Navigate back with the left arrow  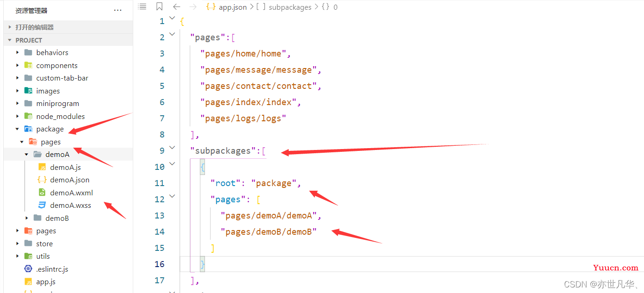pyautogui.click(x=176, y=7)
